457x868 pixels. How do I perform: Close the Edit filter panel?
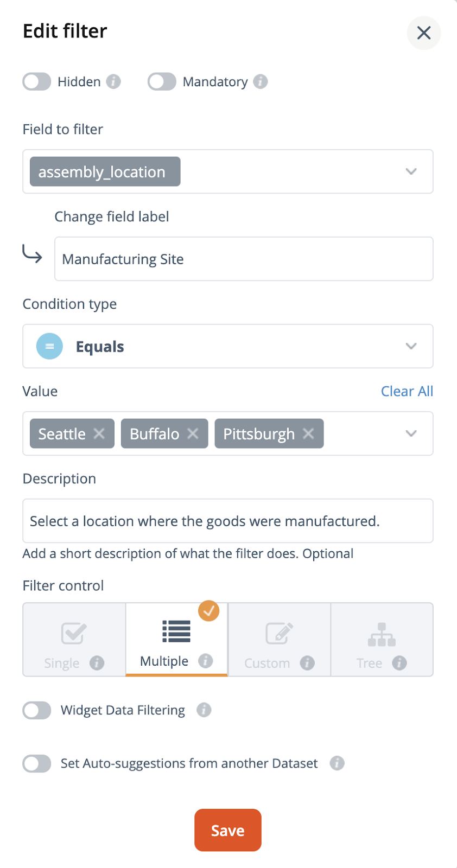click(424, 33)
